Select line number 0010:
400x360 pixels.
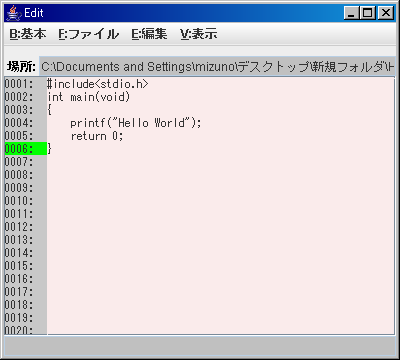pos(19,201)
